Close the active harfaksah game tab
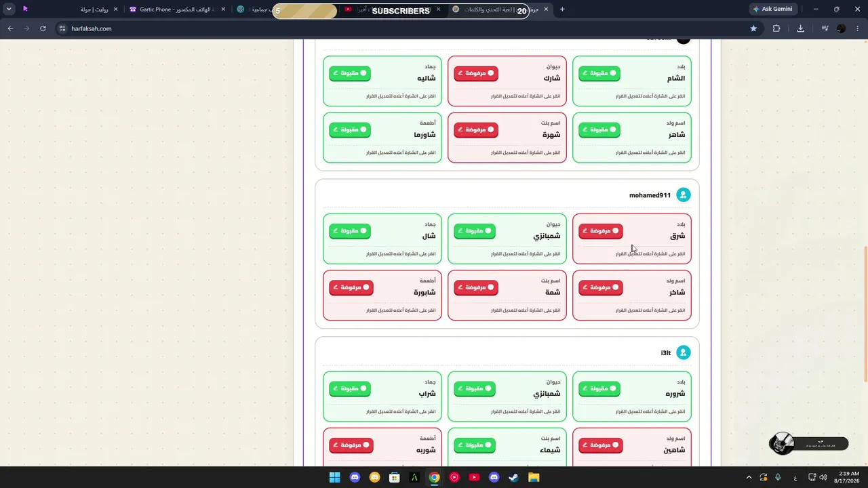 click(x=546, y=9)
